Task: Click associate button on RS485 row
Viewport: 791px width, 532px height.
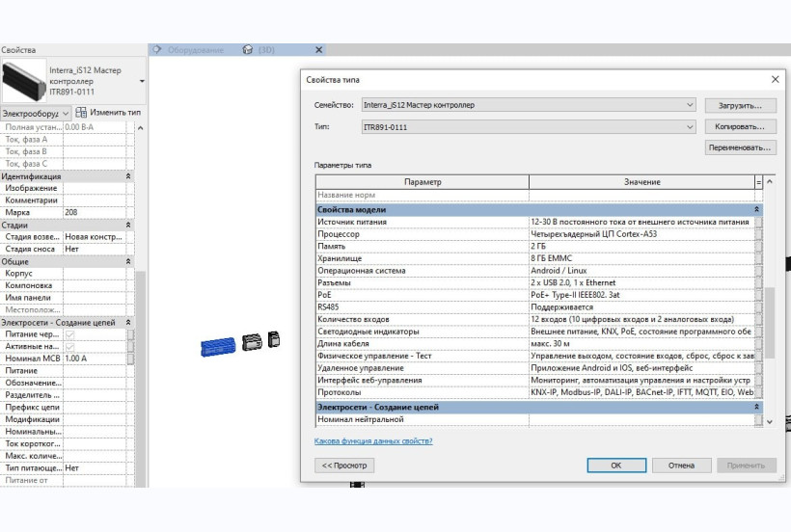Action: (x=758, y=307)
